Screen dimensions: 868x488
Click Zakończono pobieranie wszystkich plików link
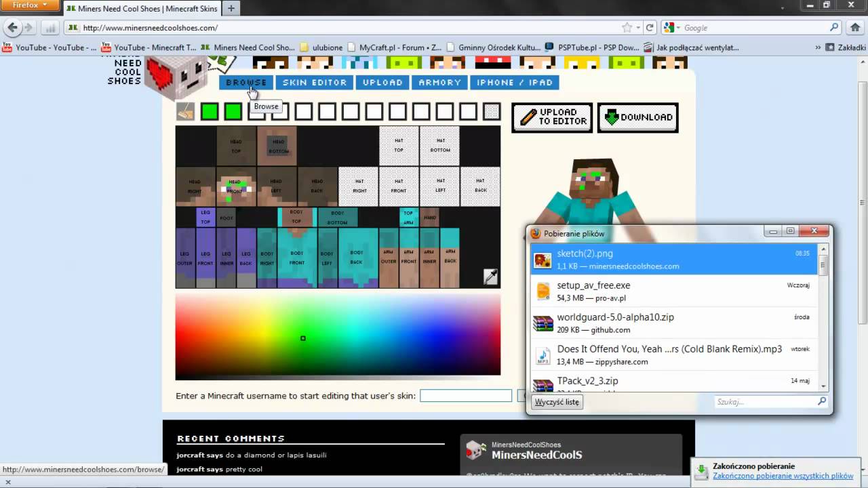point(783,476)
